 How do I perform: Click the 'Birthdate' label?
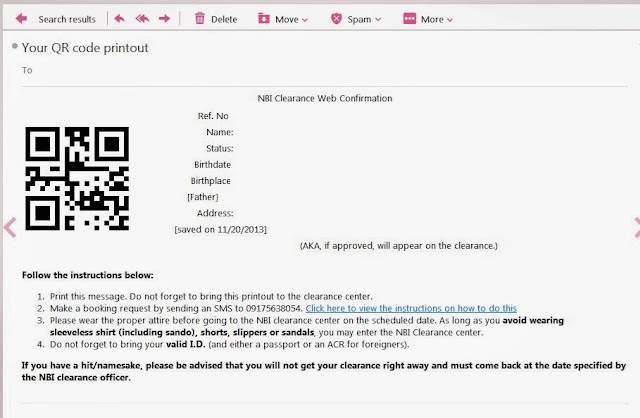(x=212, y=165)
